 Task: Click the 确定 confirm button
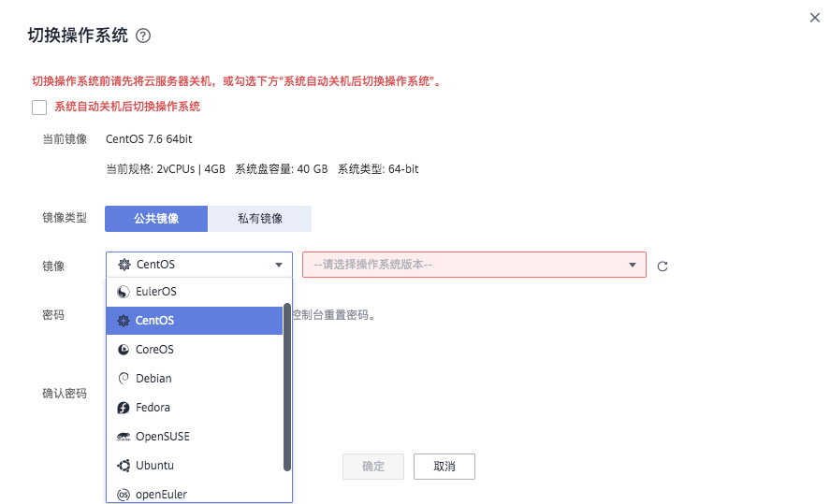[373, 467]
